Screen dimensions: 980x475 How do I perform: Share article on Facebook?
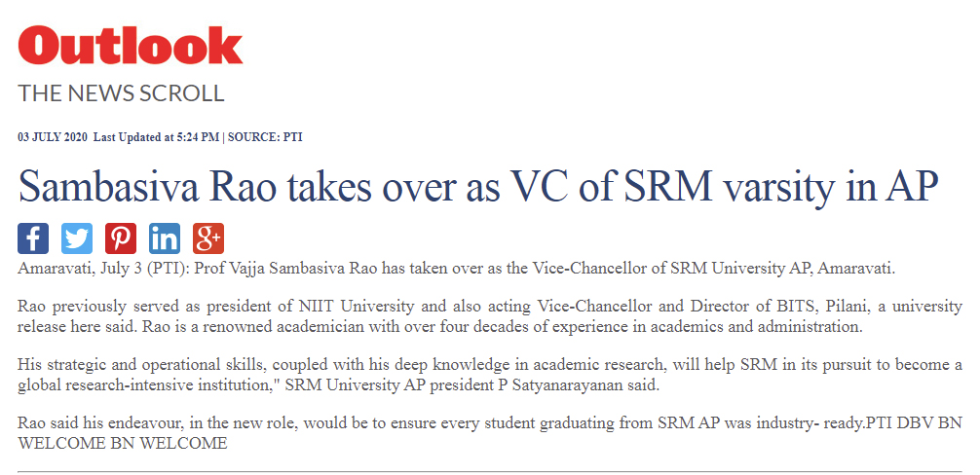pyautogui.click(x=33, y=238)
